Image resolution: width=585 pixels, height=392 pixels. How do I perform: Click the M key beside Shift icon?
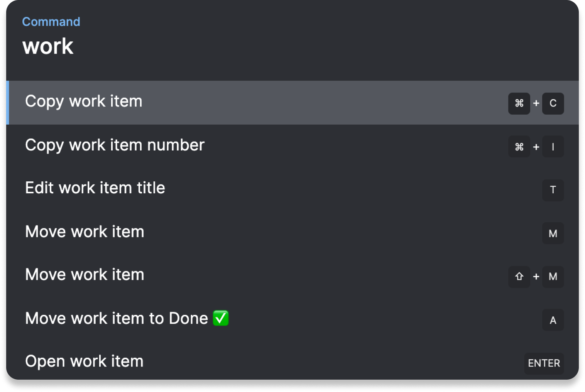click(553, 277)
